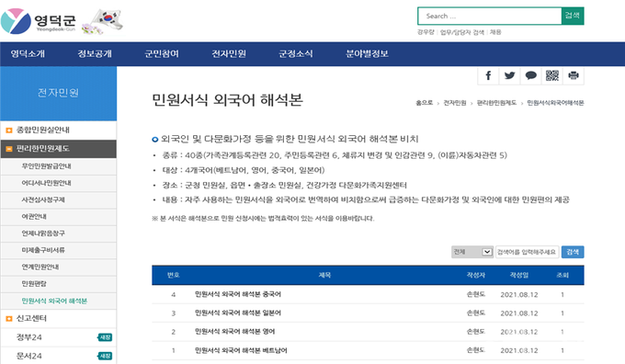Open the 분야별정보 menu
Image resolution: width=625 pixels, height=364 pixels.
367,54
